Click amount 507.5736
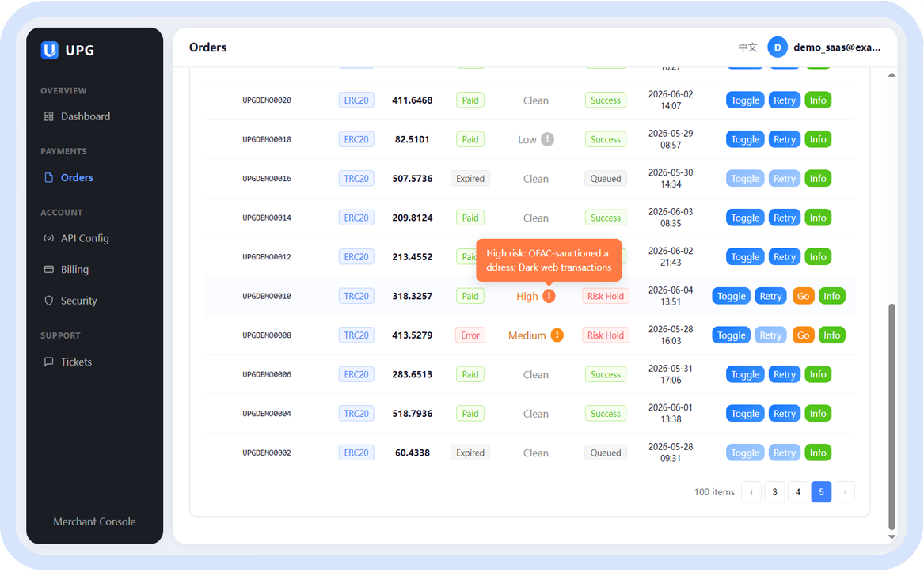Image resolution: width=924 pixels, height=572 pixels. click(412, 179)
